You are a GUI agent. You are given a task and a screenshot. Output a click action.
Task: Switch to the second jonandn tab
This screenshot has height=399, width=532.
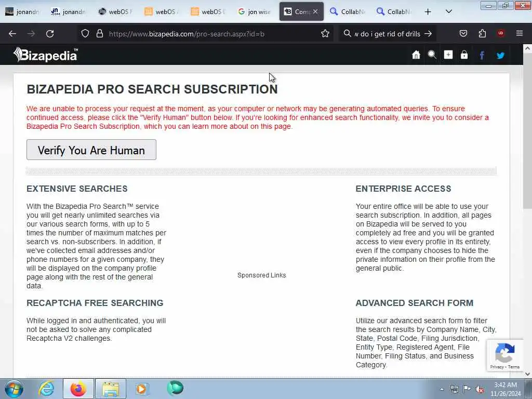(x=69, y=11)
